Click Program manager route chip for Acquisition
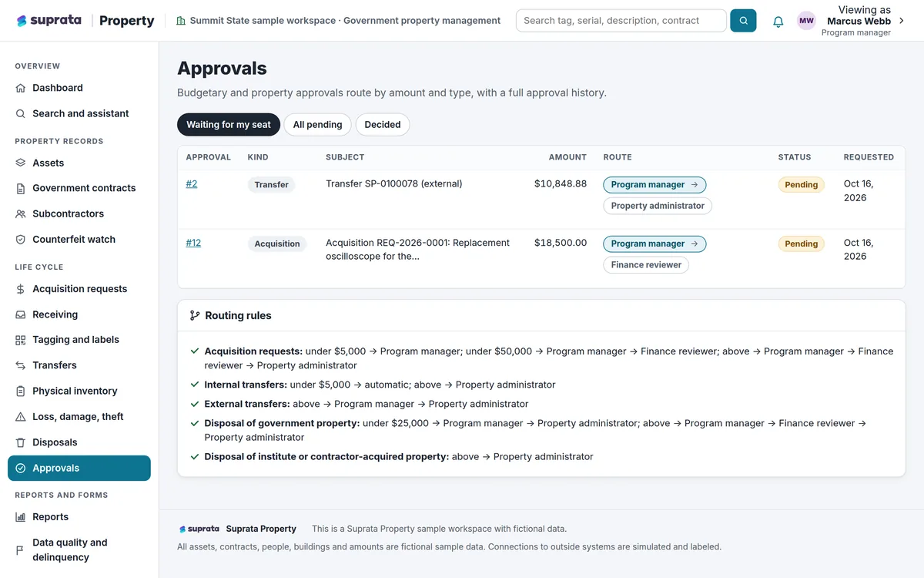 [654, 244]
